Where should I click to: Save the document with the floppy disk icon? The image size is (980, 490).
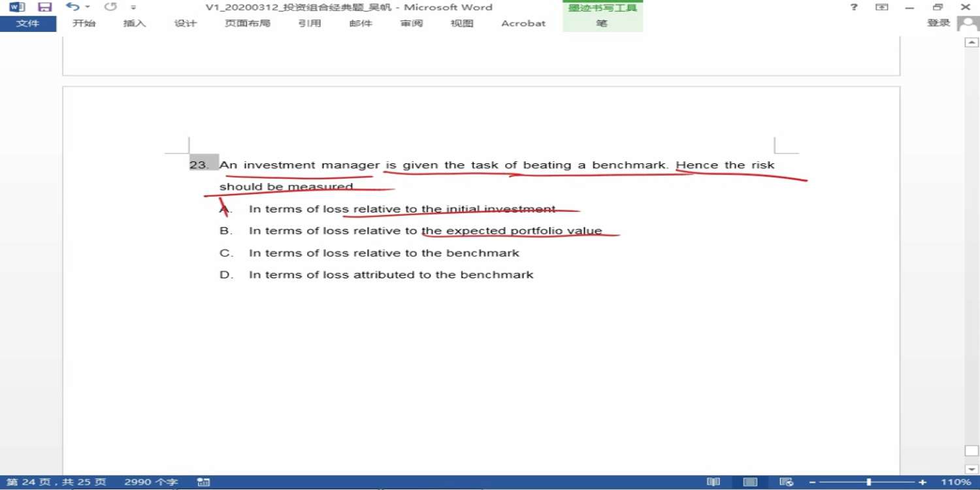pos(44,7)
